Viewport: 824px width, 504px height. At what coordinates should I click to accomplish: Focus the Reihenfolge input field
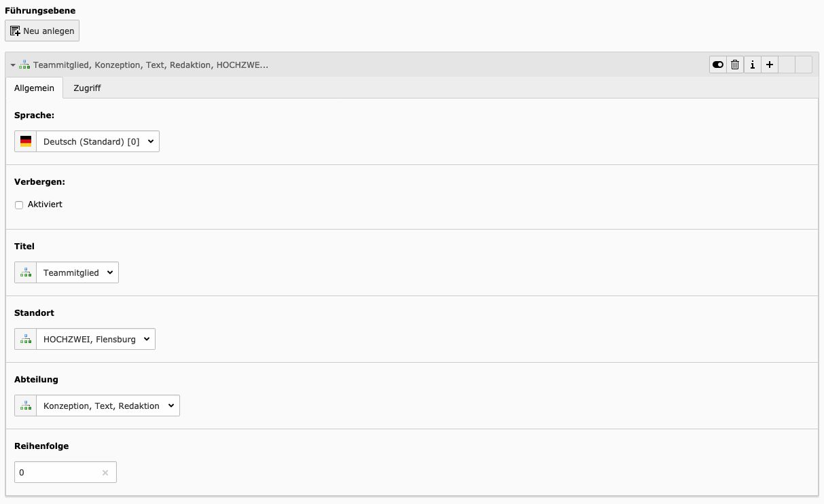tap(58, 472)
